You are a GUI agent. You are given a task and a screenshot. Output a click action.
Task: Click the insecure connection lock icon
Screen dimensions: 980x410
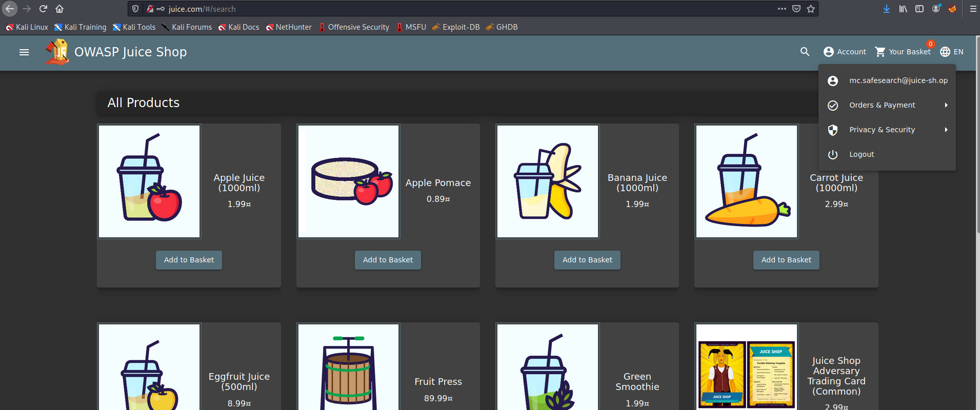click(x=150, y=9)
